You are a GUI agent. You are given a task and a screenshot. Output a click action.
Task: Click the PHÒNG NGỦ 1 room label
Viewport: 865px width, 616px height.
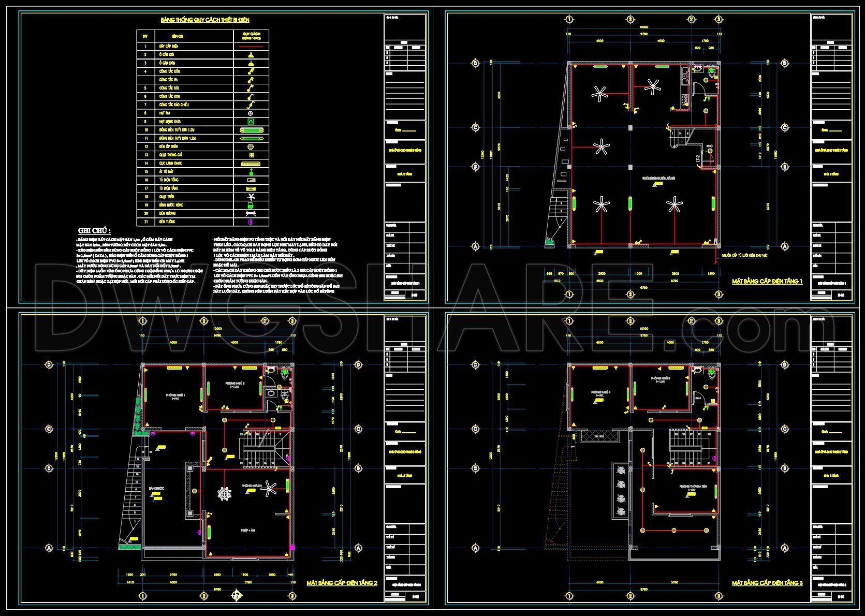(x=175, y=395)
